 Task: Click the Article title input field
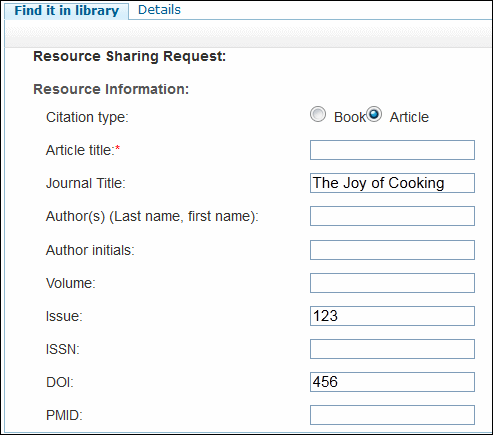click(392, 150)
